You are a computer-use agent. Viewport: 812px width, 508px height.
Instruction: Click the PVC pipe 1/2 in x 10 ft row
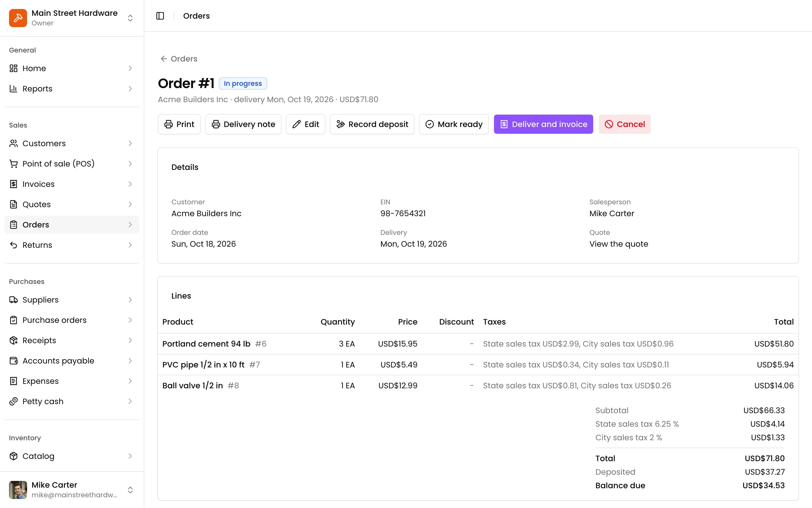click(478, 365)
